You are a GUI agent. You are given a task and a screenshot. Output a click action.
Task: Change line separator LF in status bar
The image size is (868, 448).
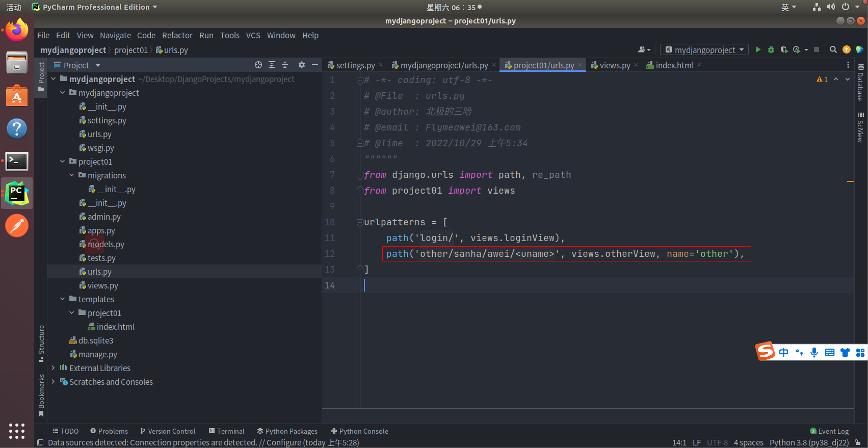click(x=696, y=442)
